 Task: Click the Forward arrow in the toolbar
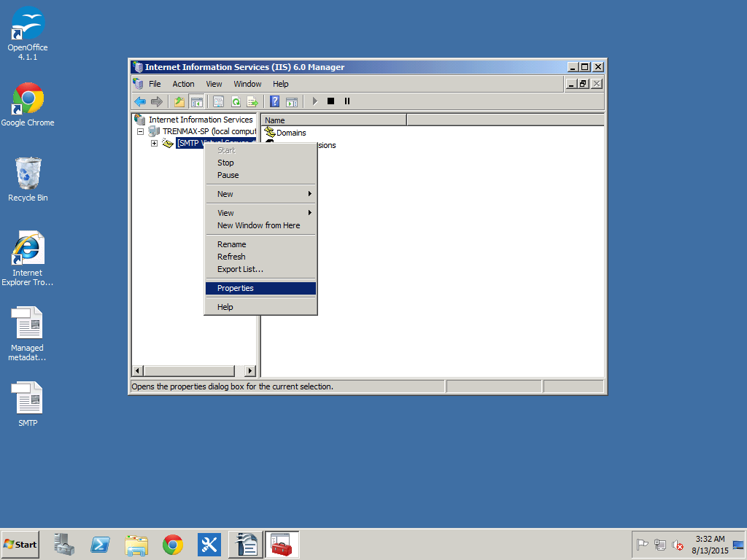(156, 101)
